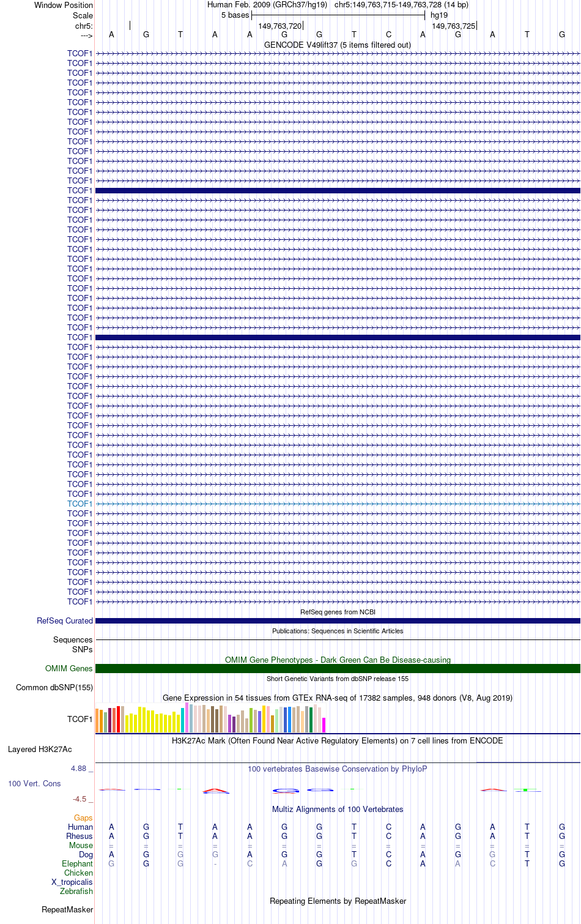The height and width of the screenshot is (924, 581).
Task: Open the Common dbSNP(155) track label
Action: click(x=54, y=687)
